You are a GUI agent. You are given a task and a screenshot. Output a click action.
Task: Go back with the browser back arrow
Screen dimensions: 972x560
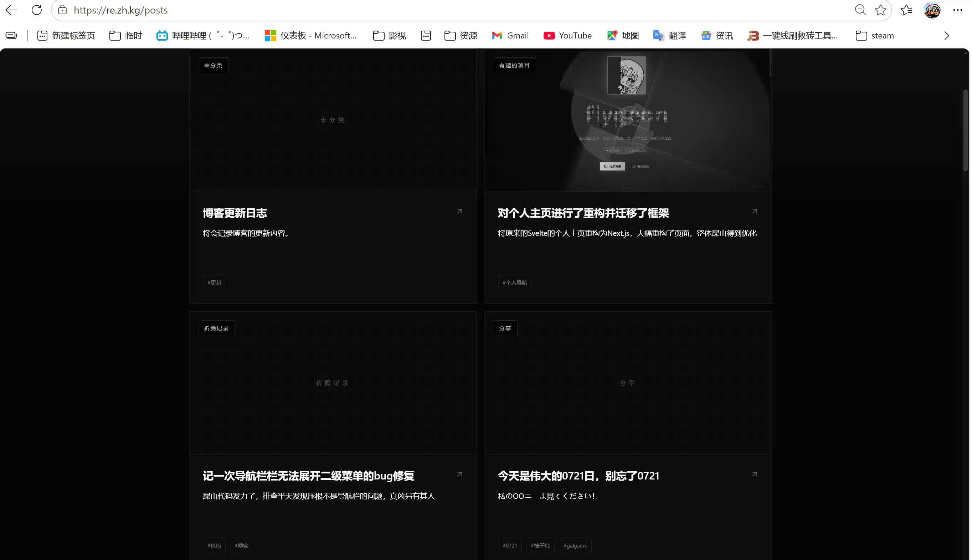11,10
